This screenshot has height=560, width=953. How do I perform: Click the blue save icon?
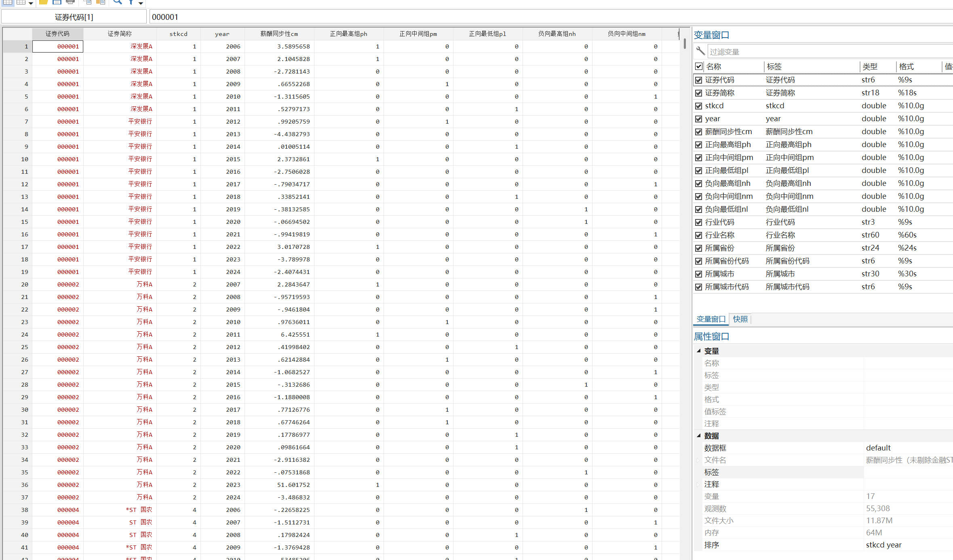pos(57,2)
